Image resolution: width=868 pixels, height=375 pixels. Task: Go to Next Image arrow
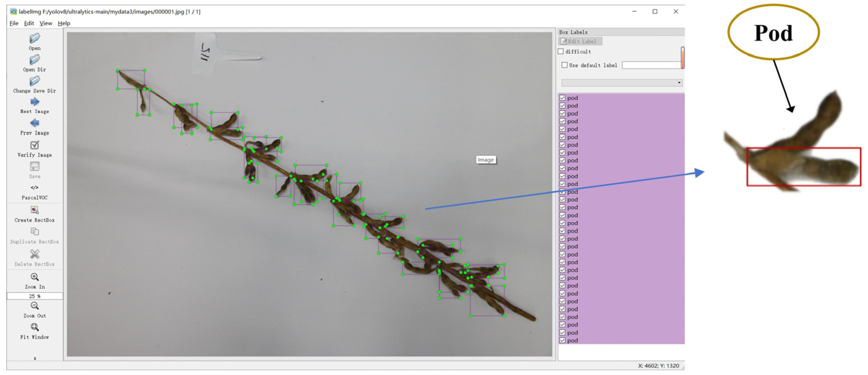pyautogui.click(x=34, y=102)
